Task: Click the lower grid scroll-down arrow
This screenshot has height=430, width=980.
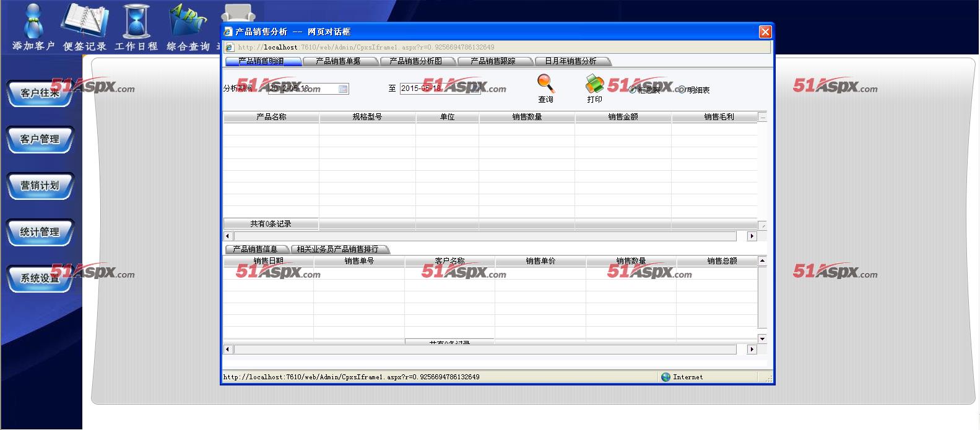Action: pyautogui.click(x=762, y=339)
